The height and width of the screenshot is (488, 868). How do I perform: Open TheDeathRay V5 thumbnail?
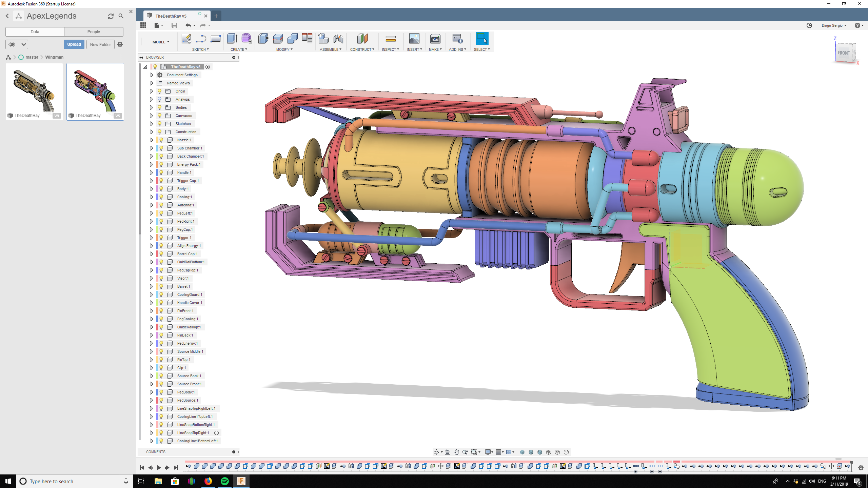[95, 91]
